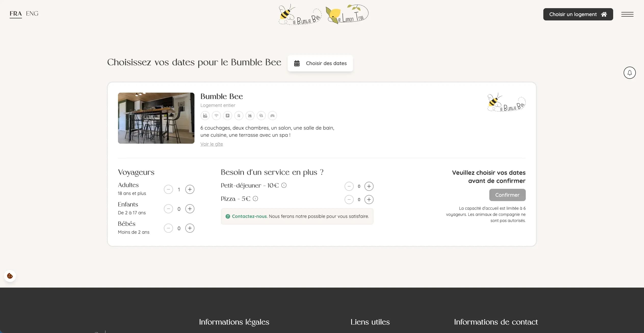Click info icon next to Pizza
Image resolution: width=644 pixels, height=333 pixels.
point(255,199)
